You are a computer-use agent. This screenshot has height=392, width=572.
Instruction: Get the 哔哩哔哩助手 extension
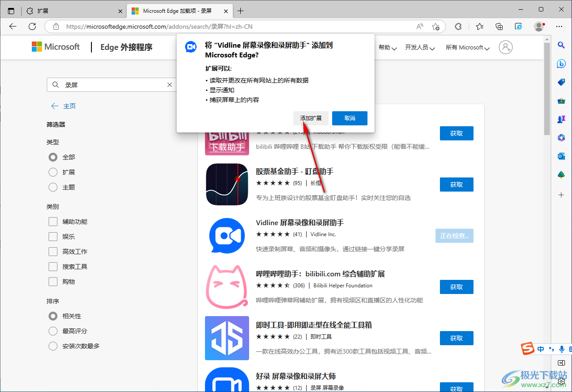[x=457, y=287]
